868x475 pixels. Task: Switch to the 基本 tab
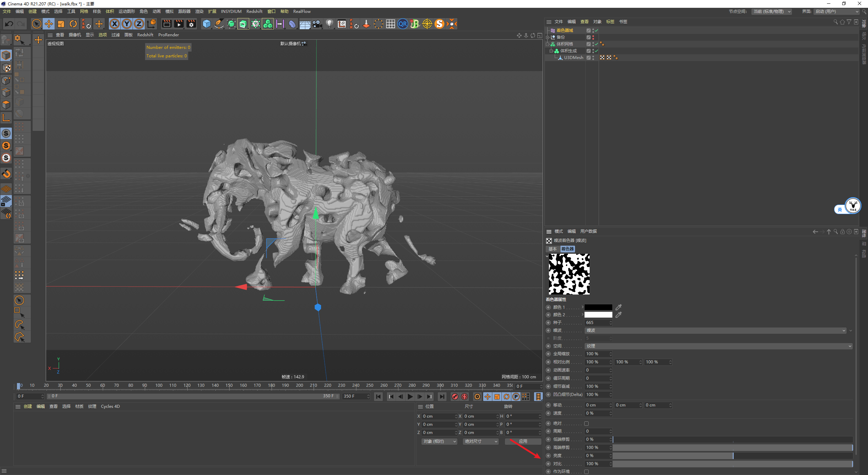pos(552,249)
